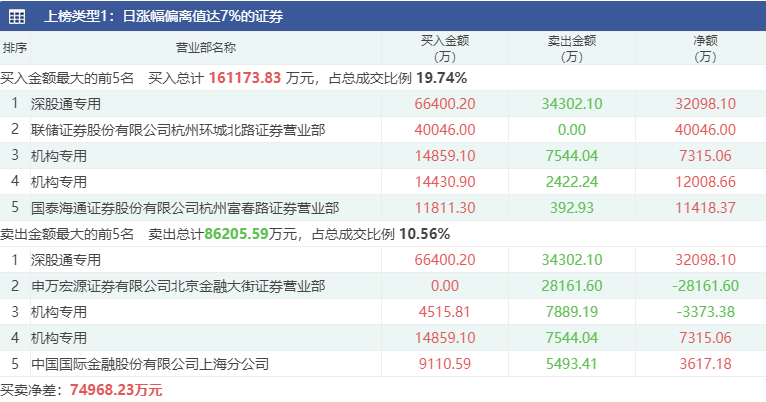Select 7315.06 in sell section rank 4 row
The image size is (766, 402).
click(705, 338)
